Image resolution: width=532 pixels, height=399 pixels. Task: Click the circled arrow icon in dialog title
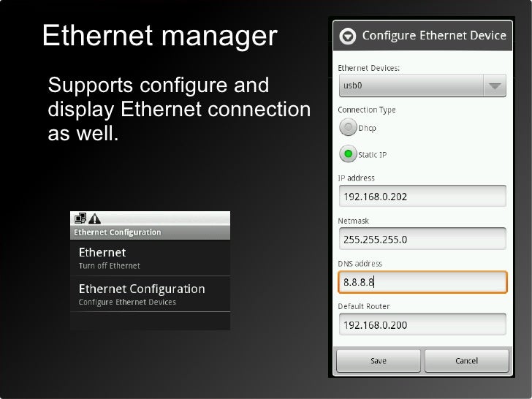(348, 36)
